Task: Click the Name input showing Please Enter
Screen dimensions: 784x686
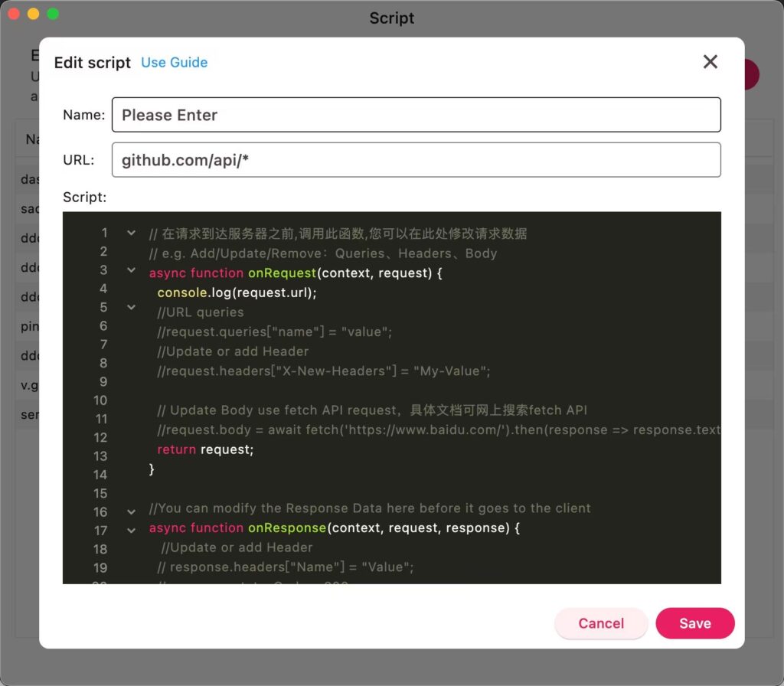Action: coord(416,114)
